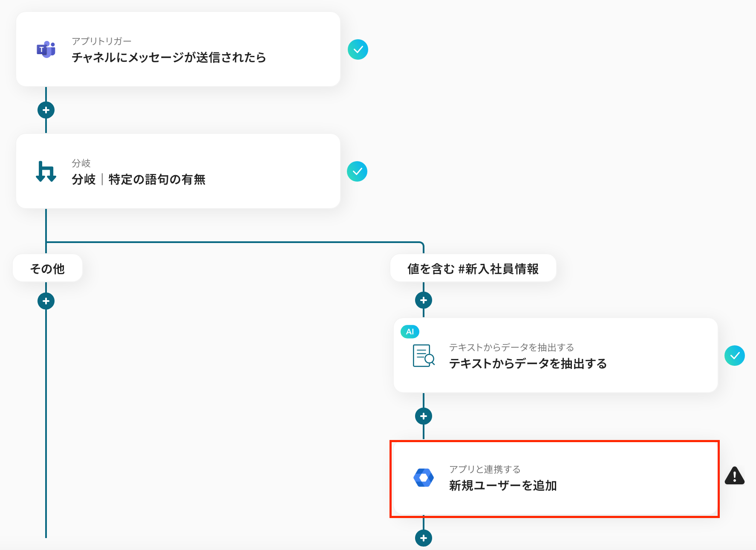Click the AI badge on extraction step
The height and width of the screenshot is (550, 756).
(x=410, y=332)
